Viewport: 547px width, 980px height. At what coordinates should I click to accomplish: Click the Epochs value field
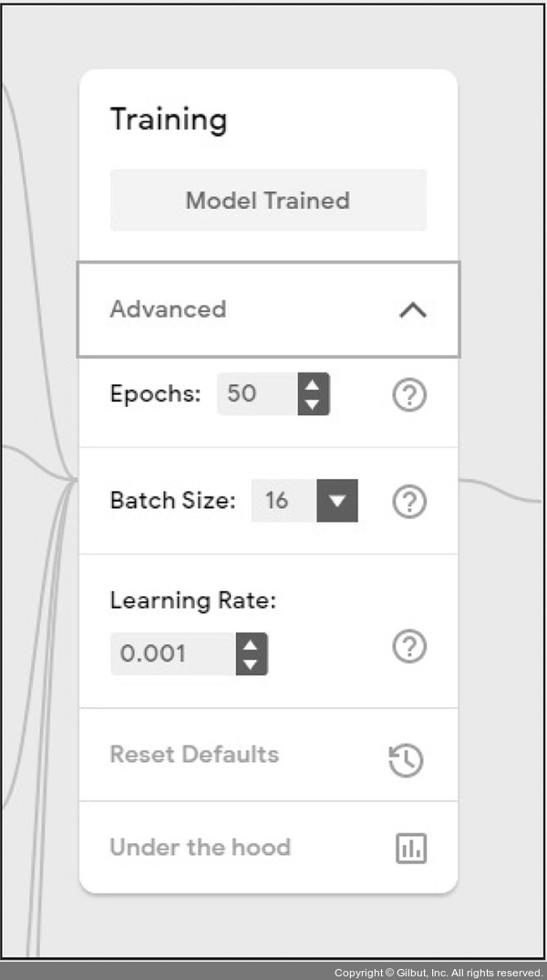point(256,394)
